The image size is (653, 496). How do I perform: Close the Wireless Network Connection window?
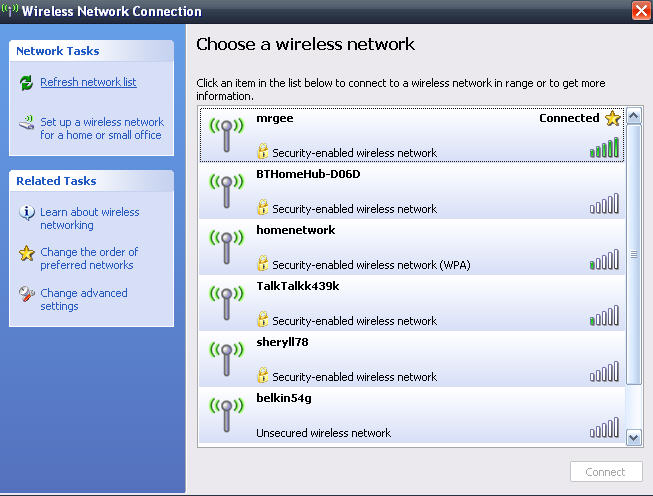641,10
